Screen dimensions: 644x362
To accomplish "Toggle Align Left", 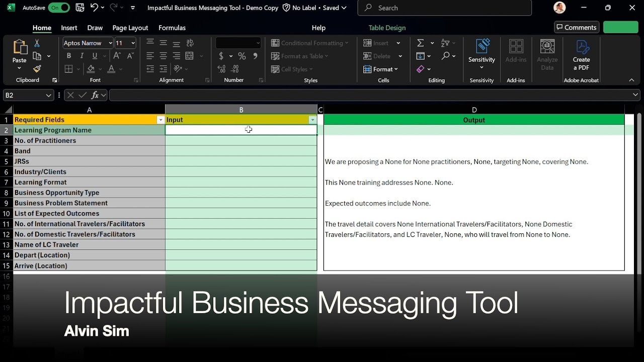I will click(x=150, y=56).
